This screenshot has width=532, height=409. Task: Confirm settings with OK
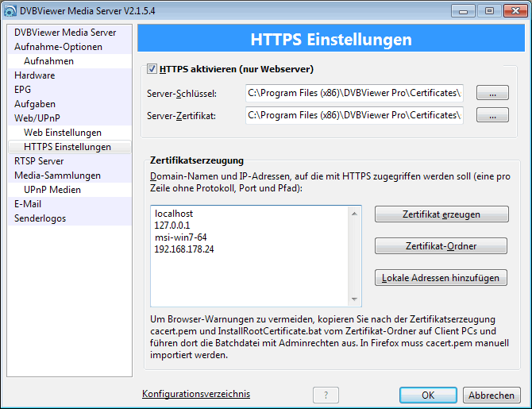click(x=428, y=395)
